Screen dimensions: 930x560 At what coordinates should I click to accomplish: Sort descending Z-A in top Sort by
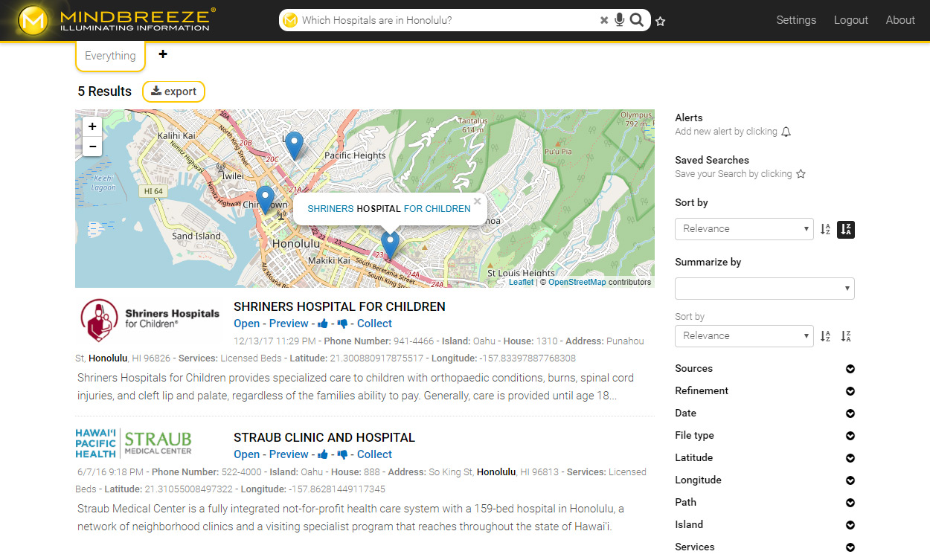click(846, 229)
